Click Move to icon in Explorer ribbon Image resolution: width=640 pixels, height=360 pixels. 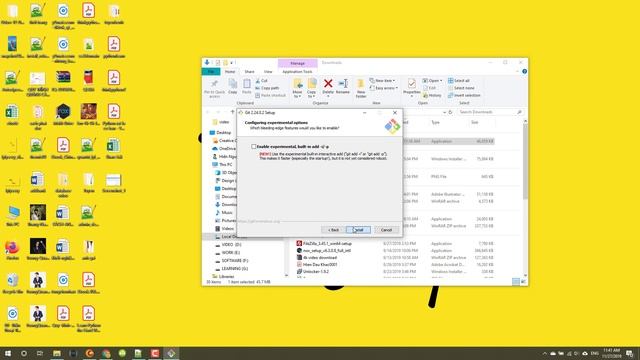[x=298, y=88]
